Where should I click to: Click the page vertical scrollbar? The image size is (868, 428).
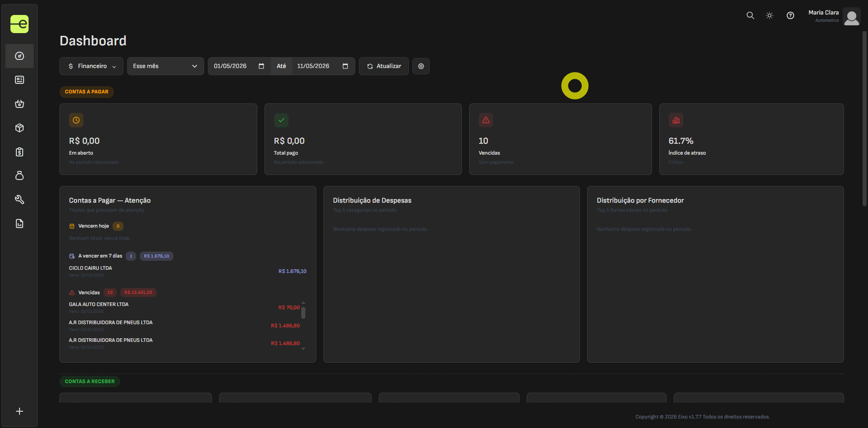[865, 119]
